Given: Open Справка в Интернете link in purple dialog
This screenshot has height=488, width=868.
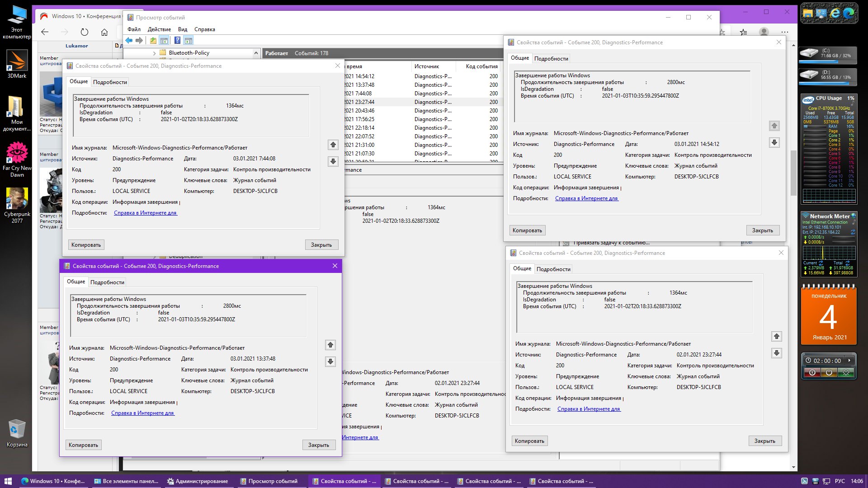Looking at the screenshot, I should 143,413.
